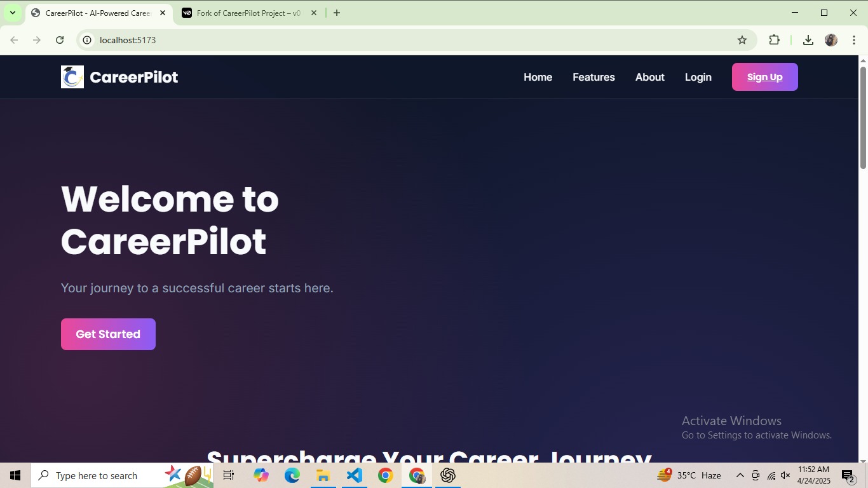Close the Fork of CareerPilot Project tab

314,13
